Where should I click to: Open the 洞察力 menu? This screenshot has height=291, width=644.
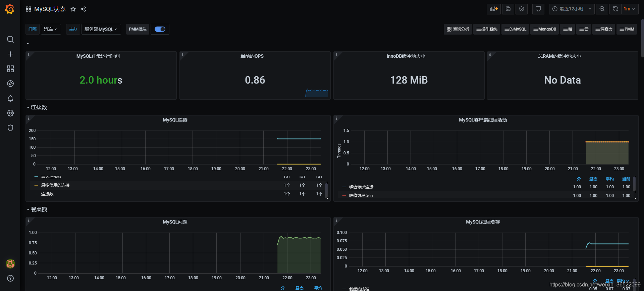[604, 29]
